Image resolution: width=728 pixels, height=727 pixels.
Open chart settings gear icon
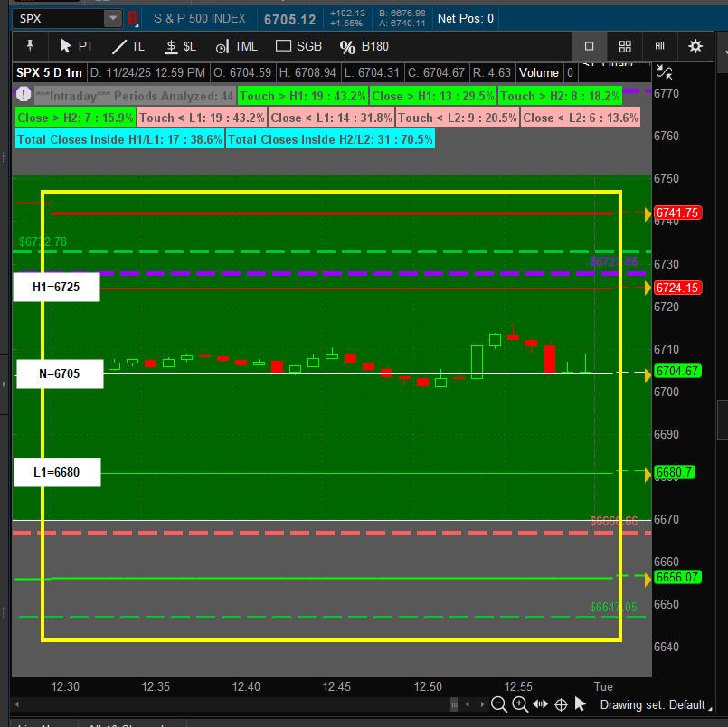click(695, 46)
